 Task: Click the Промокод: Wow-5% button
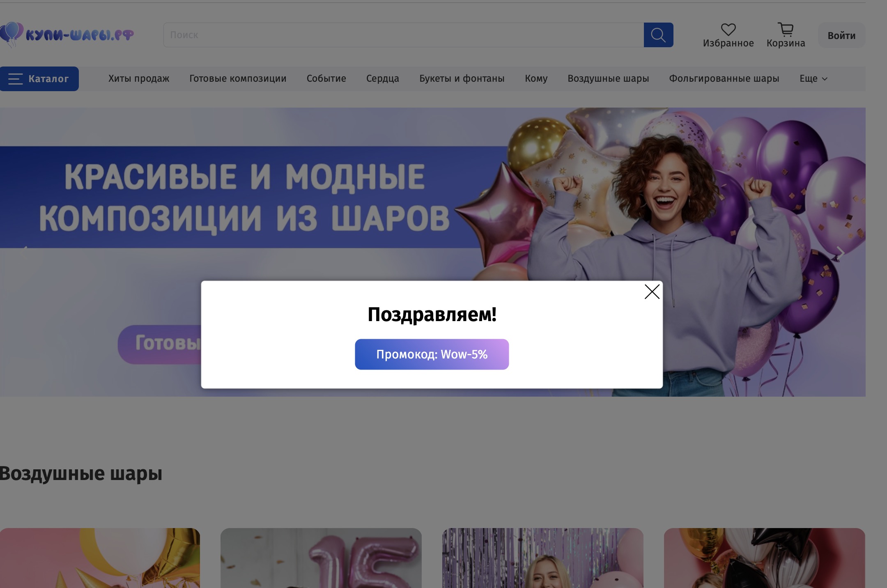pyautogui.click(x=432, y=354)
